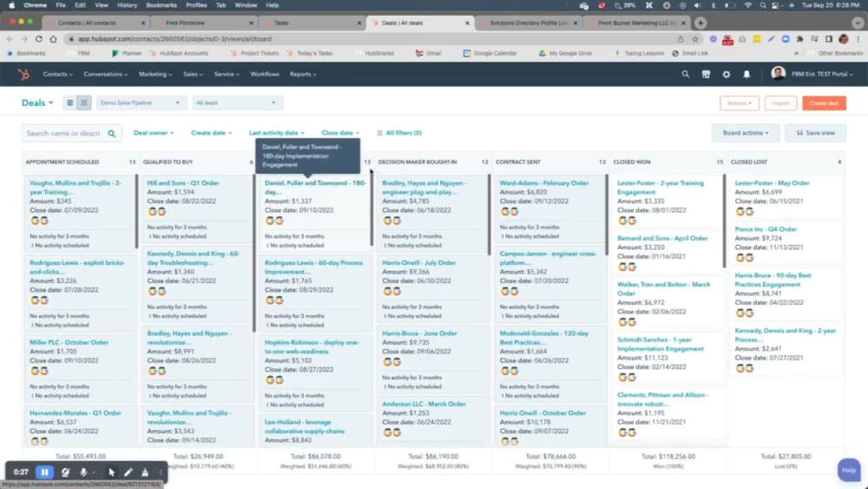Open Bernard and Sons - April Order deal
Image resolution: width=868 pixels, height=489 pixels.
click(662, 238)
